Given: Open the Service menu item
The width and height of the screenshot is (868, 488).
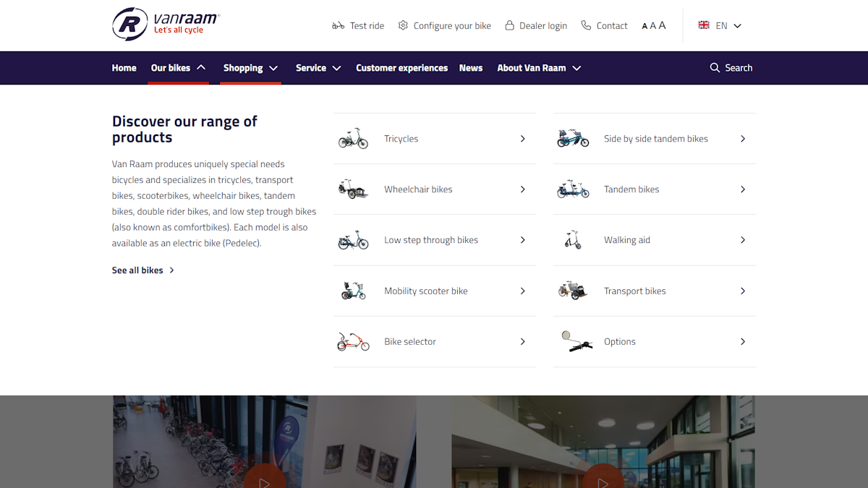Looking at the screenshot, I should pyautogui.click(x=311, y=68).
